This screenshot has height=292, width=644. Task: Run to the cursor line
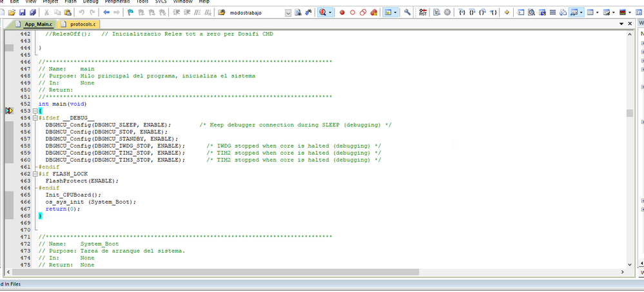coord(493,12)
